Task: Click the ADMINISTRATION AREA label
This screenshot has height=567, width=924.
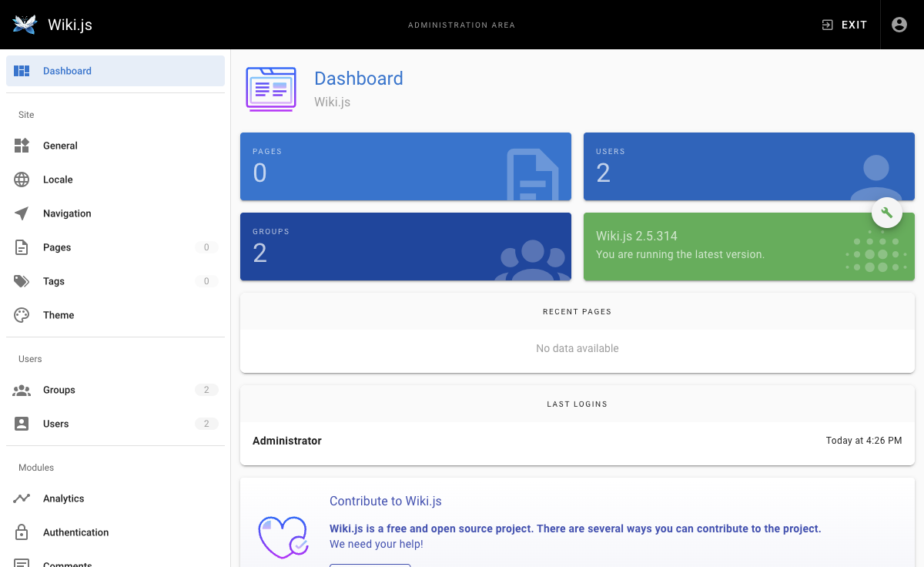Action: (462, 25)
